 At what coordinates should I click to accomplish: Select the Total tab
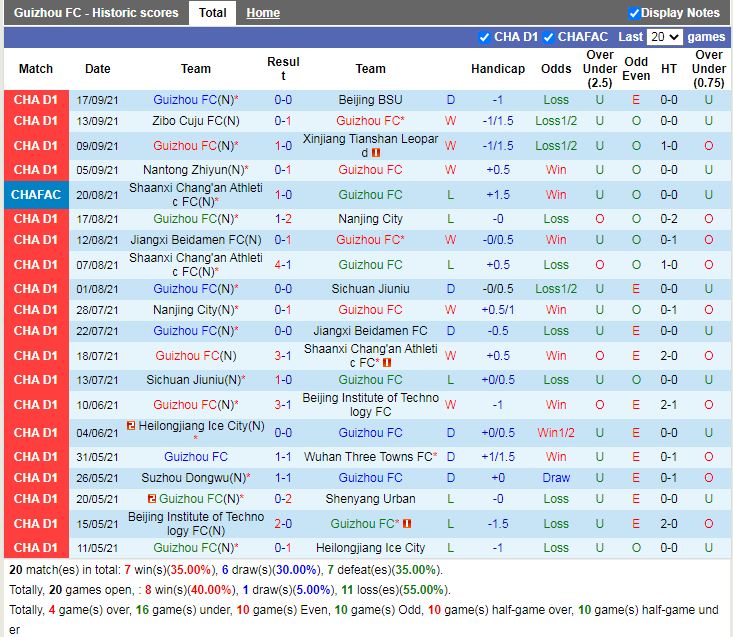212,13
